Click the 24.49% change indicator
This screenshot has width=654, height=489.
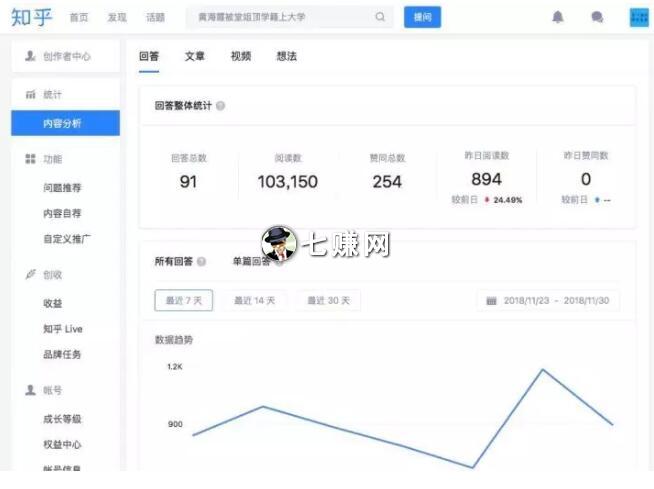coord(503,200)
